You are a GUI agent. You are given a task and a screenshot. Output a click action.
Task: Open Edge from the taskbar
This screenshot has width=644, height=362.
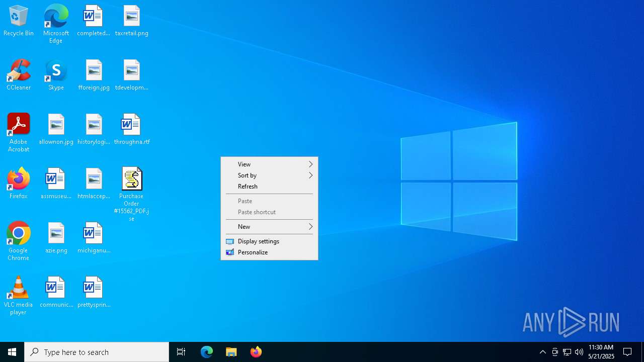click(207, 352)
